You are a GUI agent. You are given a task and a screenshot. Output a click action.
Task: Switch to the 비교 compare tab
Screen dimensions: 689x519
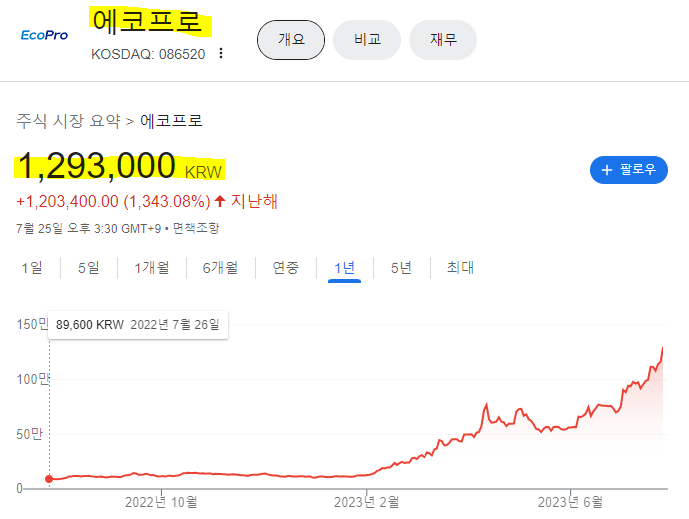(367, 40)
